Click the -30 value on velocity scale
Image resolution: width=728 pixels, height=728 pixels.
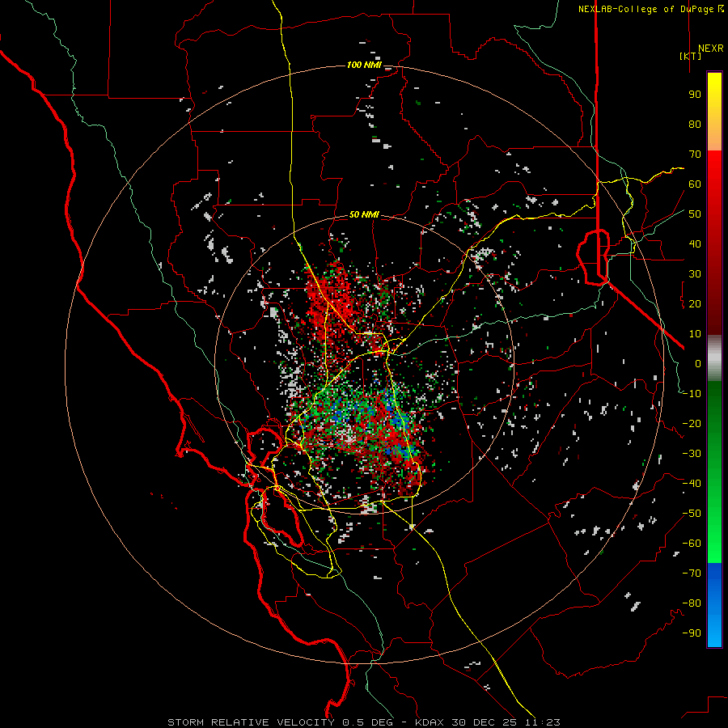coord(692,454)
